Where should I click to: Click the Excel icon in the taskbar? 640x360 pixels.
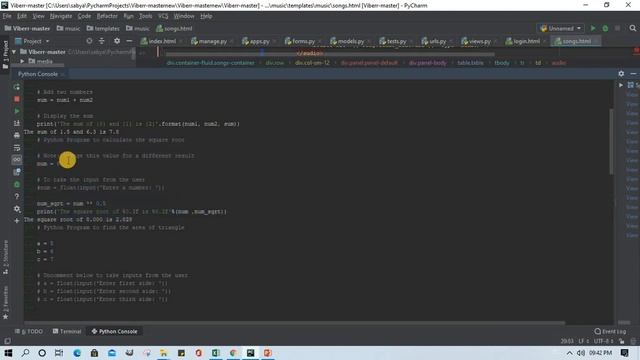point(216,353)
